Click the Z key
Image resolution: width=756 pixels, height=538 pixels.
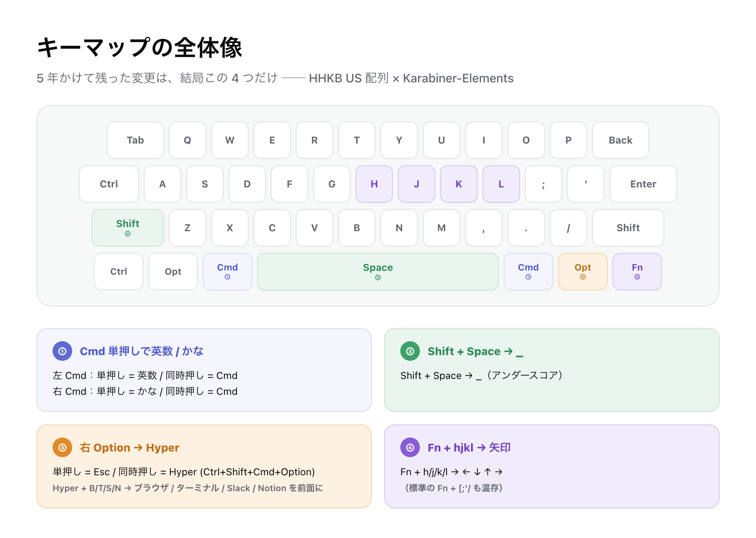pos(187,228)
